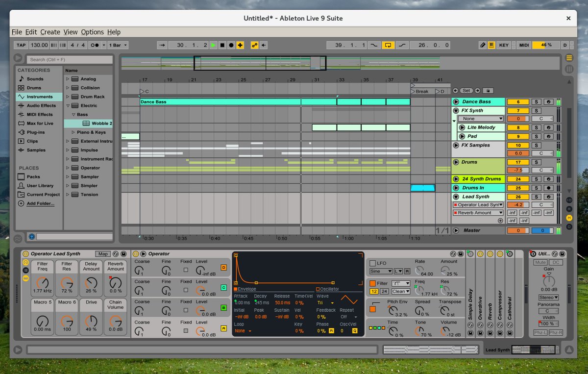
Task: Click the browser Search field
Action: point(69,59)
